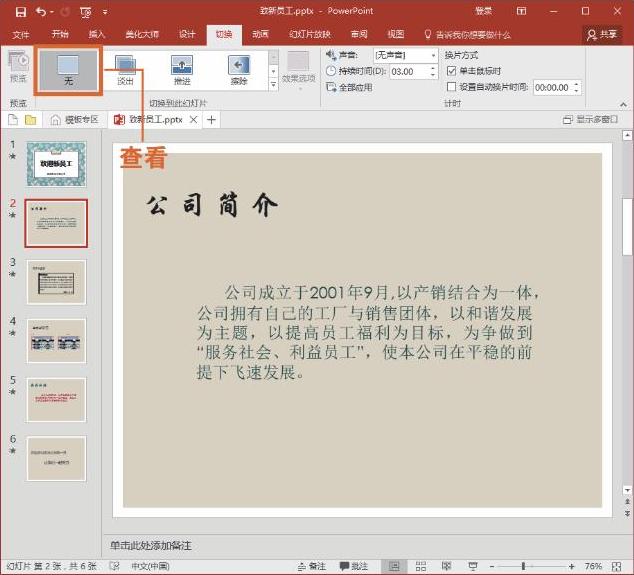Click Show Multiple Windows (显示多窗口)
This screenshot has width=634, height=575.
point(590,120)
